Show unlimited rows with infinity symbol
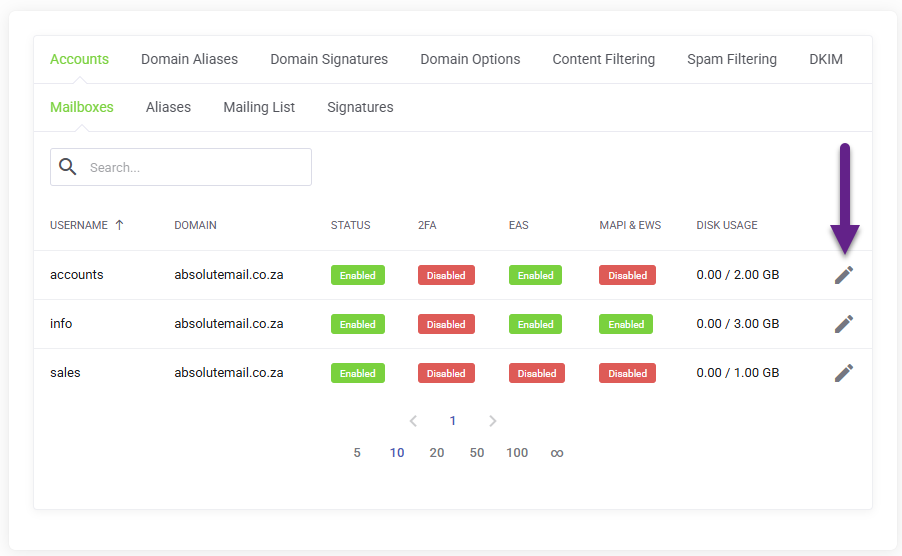The image size is (902, 556). pyautogui.click(x=557, y=453)
